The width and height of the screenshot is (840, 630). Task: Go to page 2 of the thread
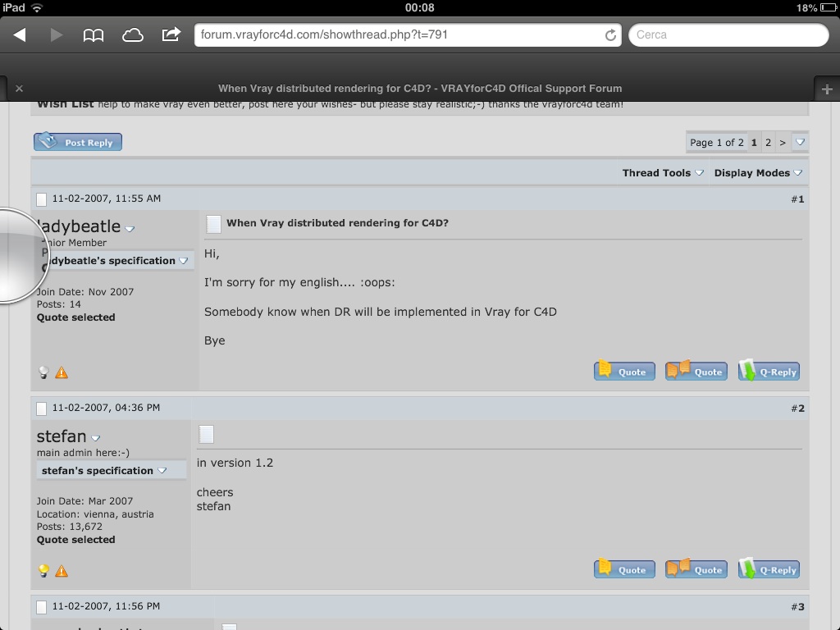click(768, 143)
